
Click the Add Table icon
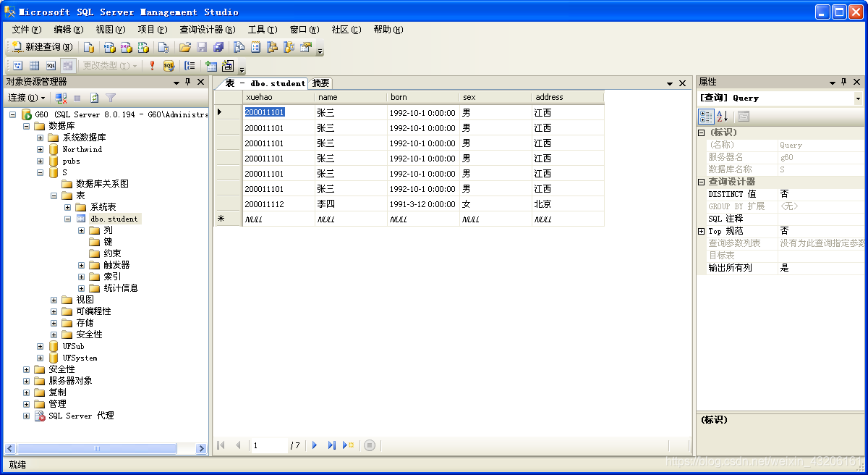pyautogui.click(x=211, y=65)
